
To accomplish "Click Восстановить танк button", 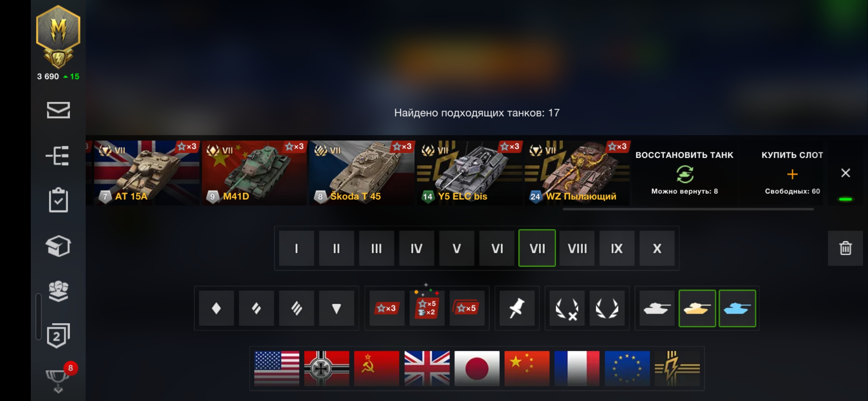I will [684, 173].
